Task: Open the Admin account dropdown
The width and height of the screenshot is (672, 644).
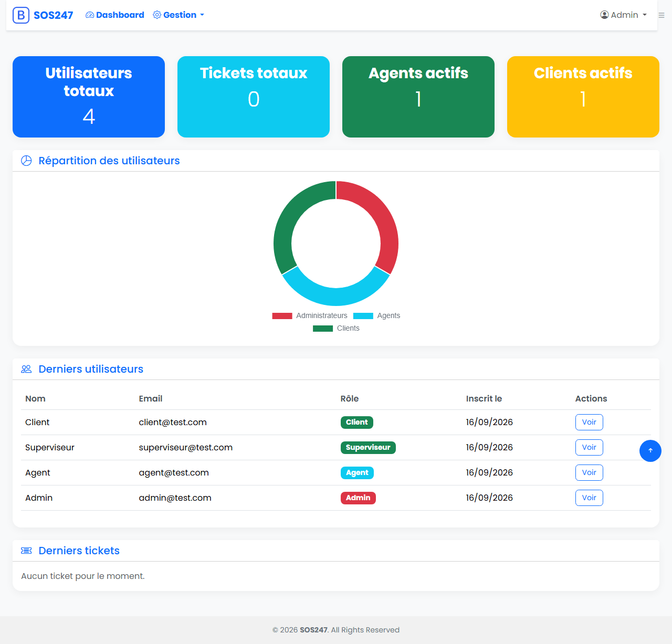Action: tap(624, 15)
